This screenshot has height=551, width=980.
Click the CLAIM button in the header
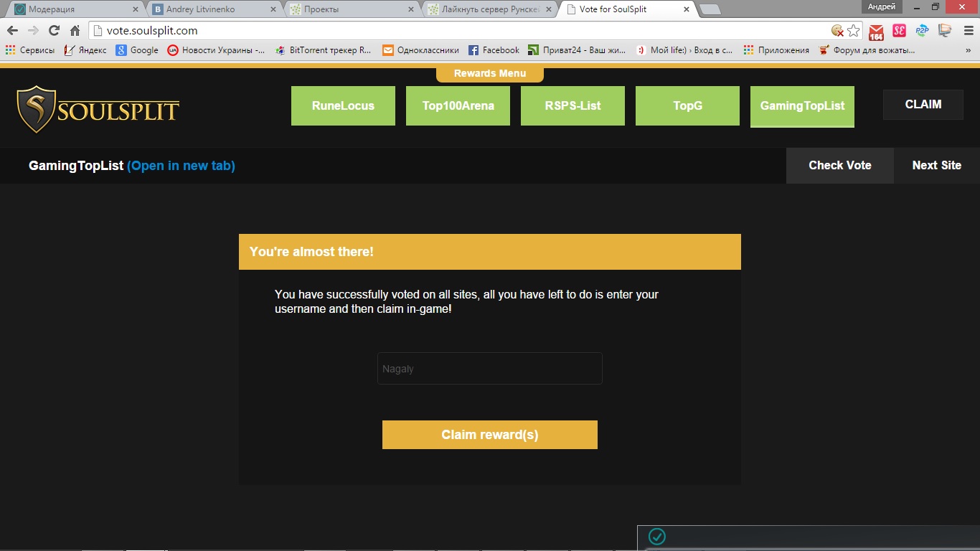(923, 104)
